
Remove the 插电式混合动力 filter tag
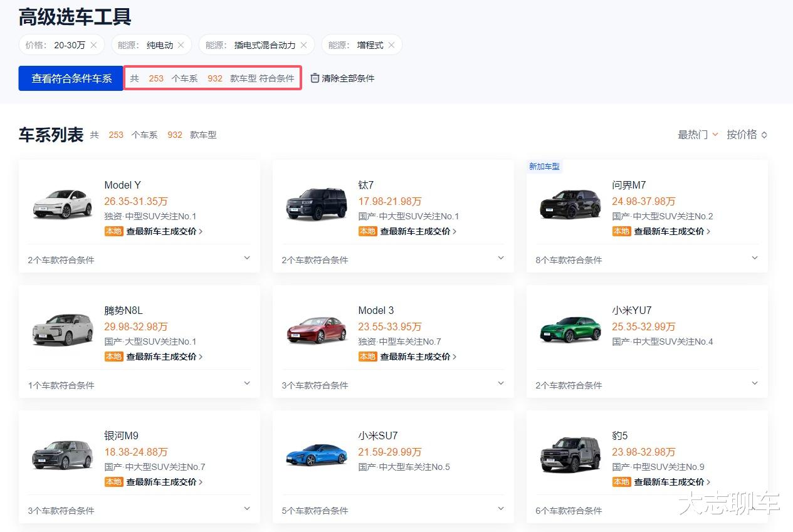303,45
